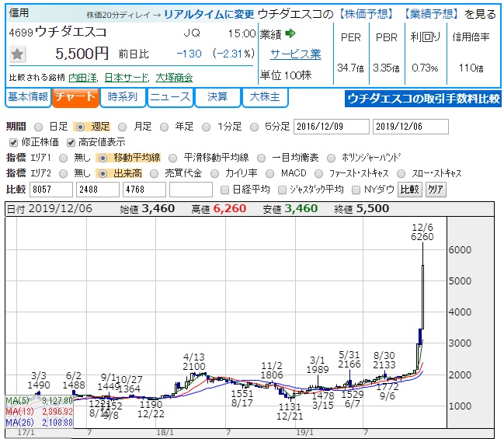Select 平滑移動平均線 indicator radio

point(173,158)
